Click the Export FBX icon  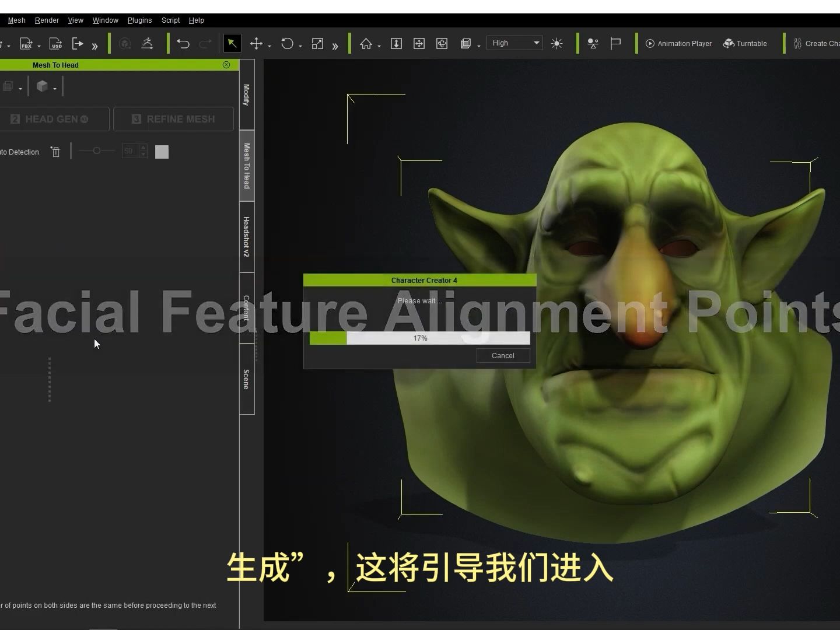pyautogui.click(x=26, y=44)
